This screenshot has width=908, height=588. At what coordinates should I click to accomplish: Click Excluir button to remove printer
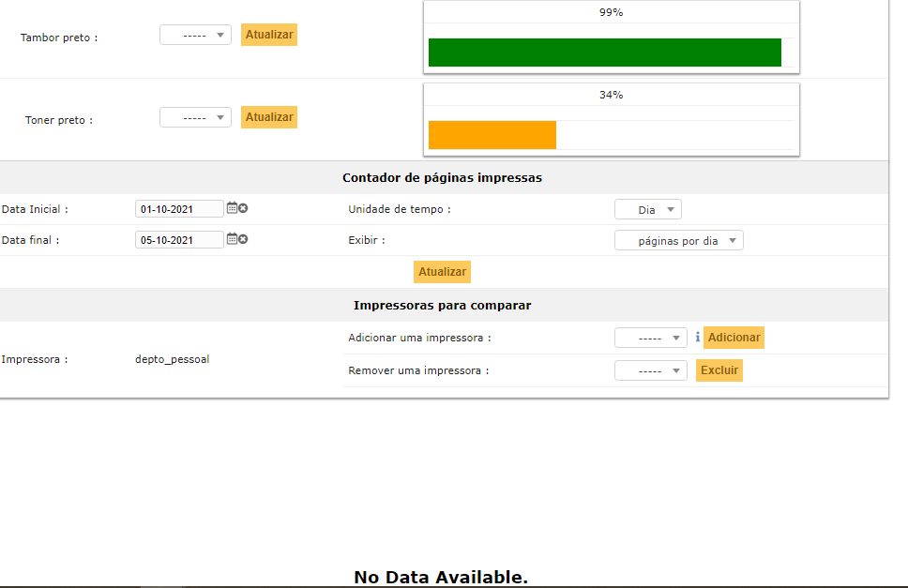719,370
